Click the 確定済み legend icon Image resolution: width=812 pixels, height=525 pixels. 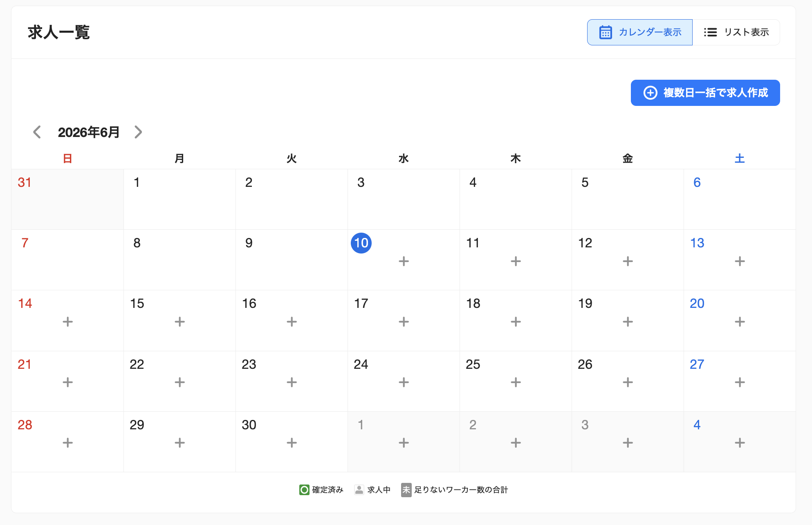click(x=304, y=489)
